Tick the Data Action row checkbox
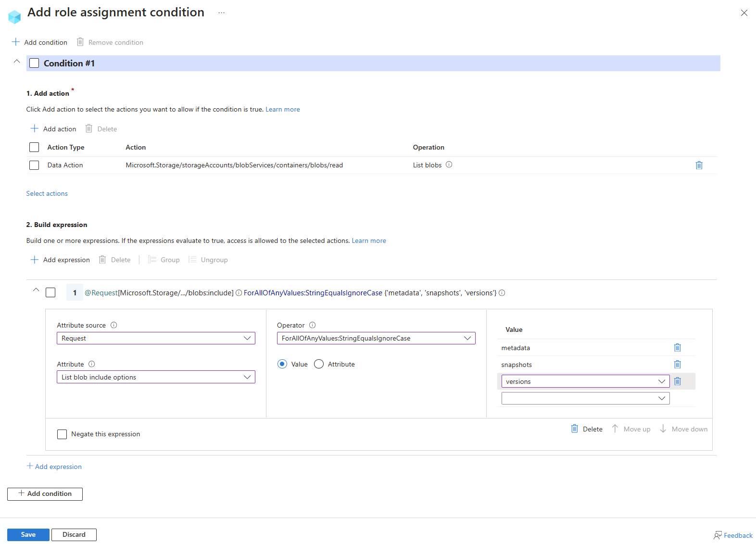The image size is (756, 544). click(34, 165)
